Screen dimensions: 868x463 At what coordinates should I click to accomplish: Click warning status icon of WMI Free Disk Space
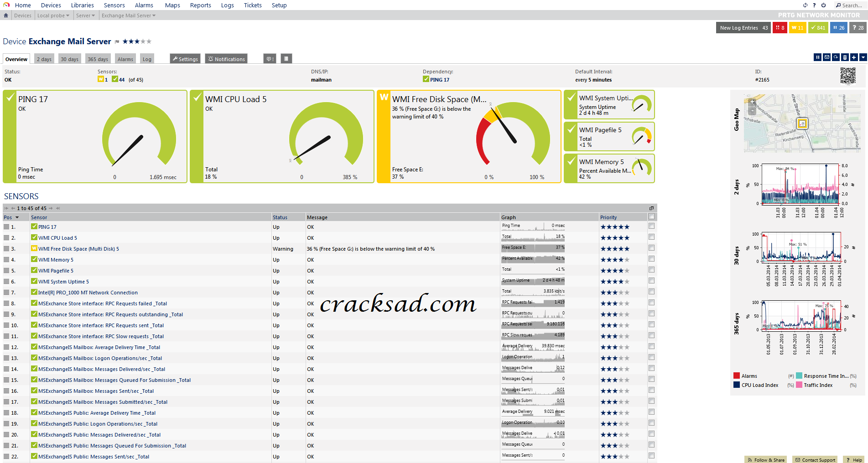(34, 249)
